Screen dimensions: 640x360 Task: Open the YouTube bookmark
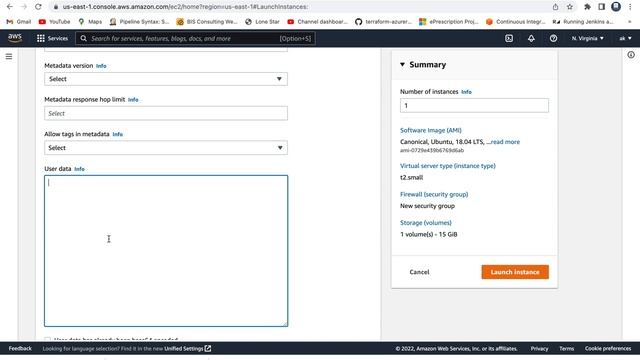(54, 22)
